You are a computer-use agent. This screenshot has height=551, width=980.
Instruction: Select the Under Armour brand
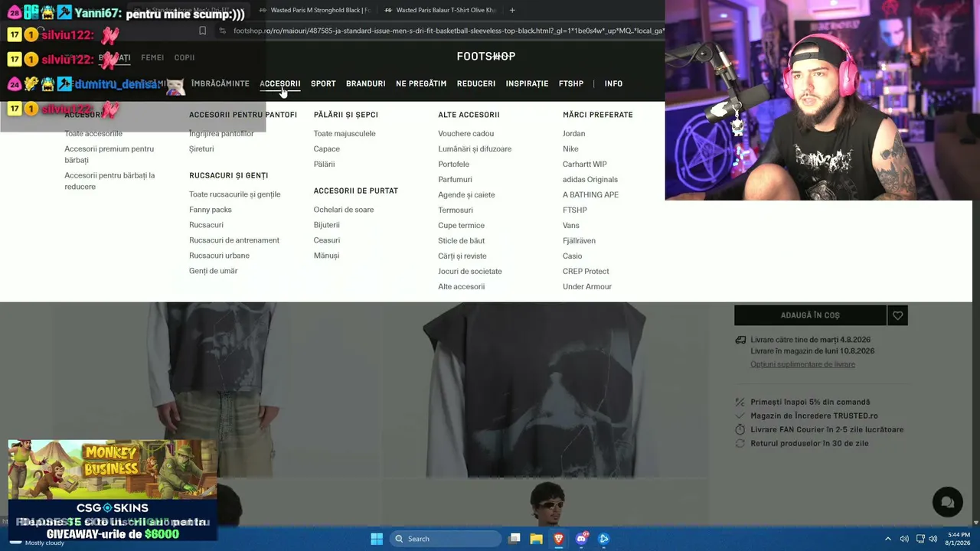coord(587,286)
